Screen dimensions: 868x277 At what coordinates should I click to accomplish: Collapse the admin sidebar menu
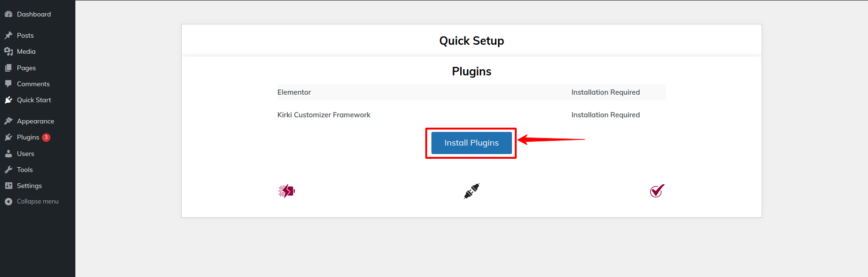(x=38, y=201)
